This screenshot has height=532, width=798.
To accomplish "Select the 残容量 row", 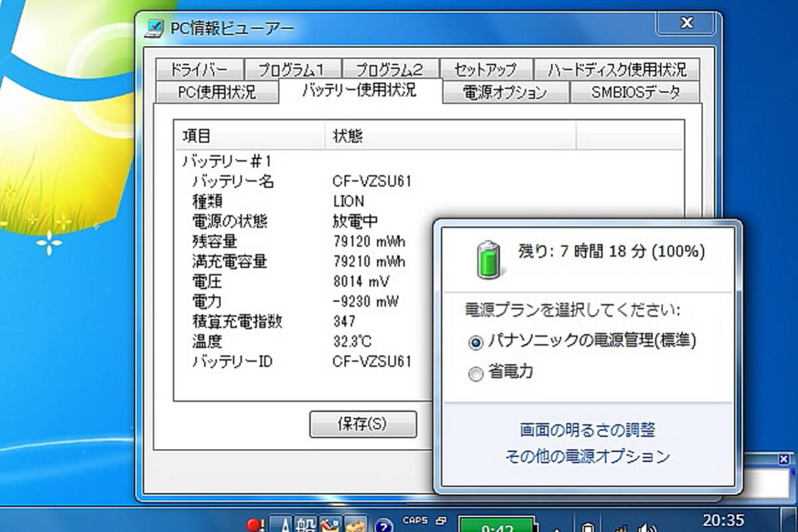I will [x=214, y=241].
